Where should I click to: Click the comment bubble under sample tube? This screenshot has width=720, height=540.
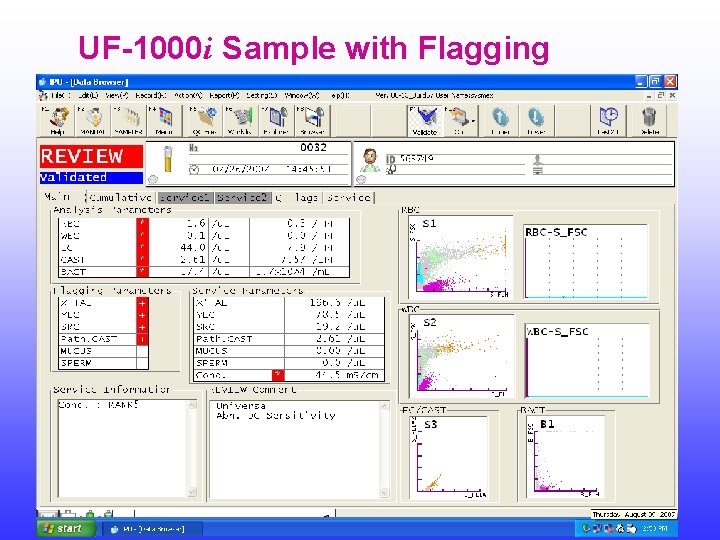[x=153, y=180]
